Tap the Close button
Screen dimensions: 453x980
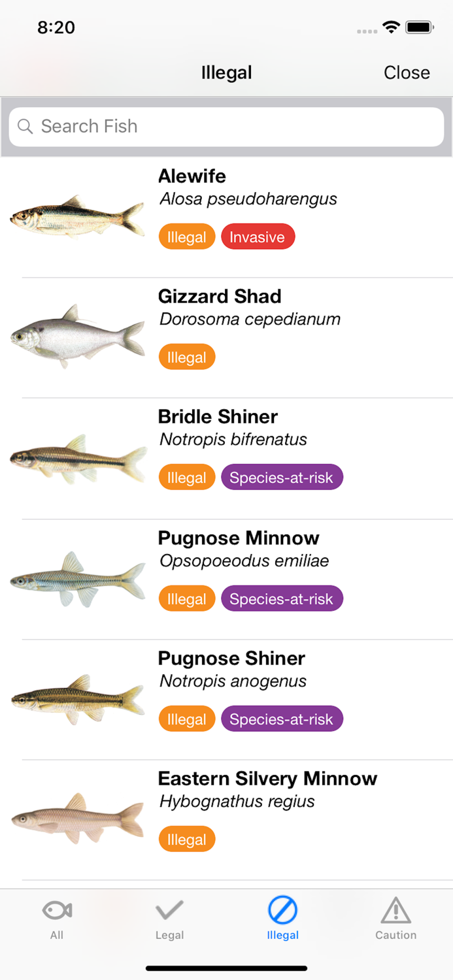click(x=407, y=73)
